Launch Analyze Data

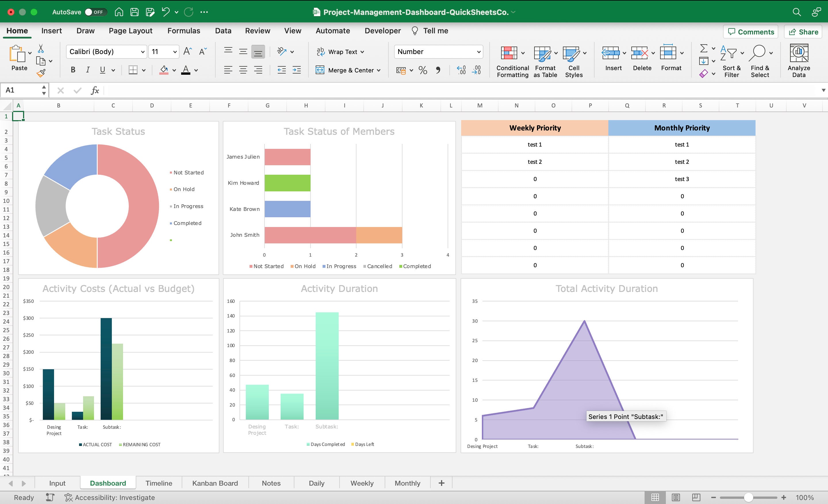[x=799, y=60]
